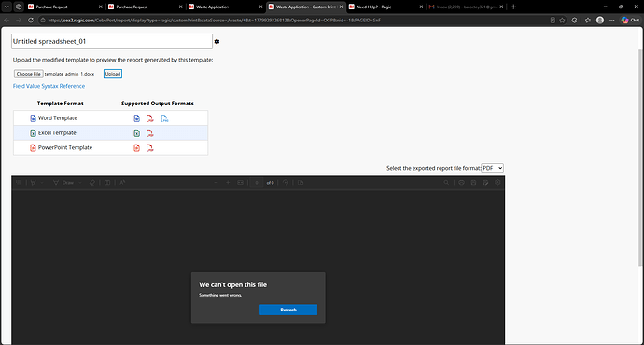Viewport: 644px width, 345px height.
Task: Export PowerPoint Template as PDF icon
Action: click(x=150, y=148)
